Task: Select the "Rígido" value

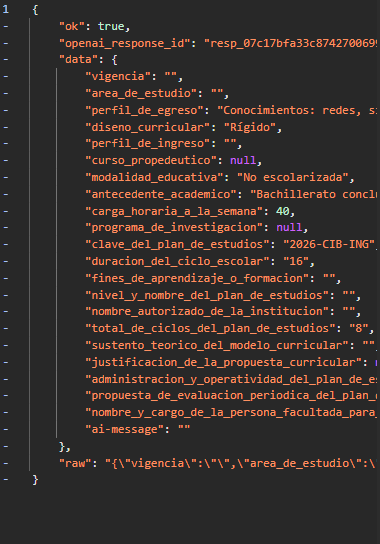Action: [250, 128]
